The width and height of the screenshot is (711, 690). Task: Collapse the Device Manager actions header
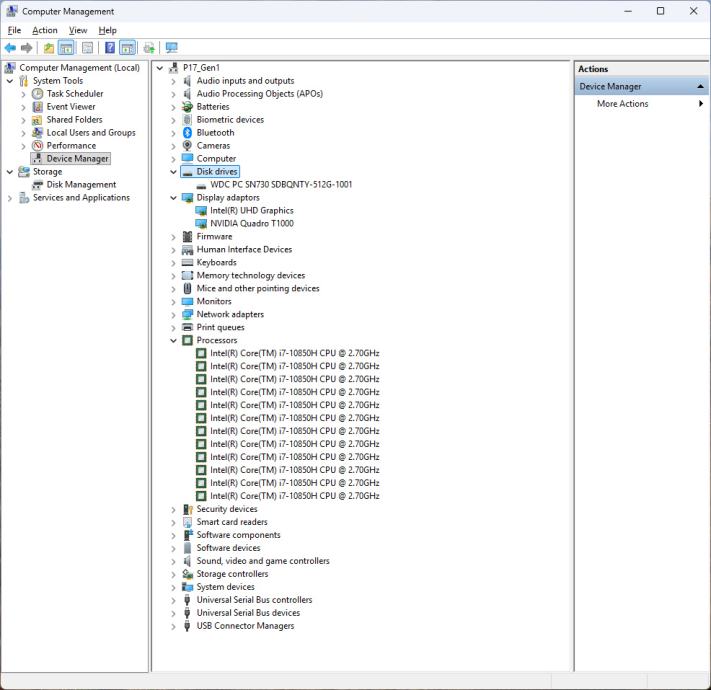pos(700,87)
